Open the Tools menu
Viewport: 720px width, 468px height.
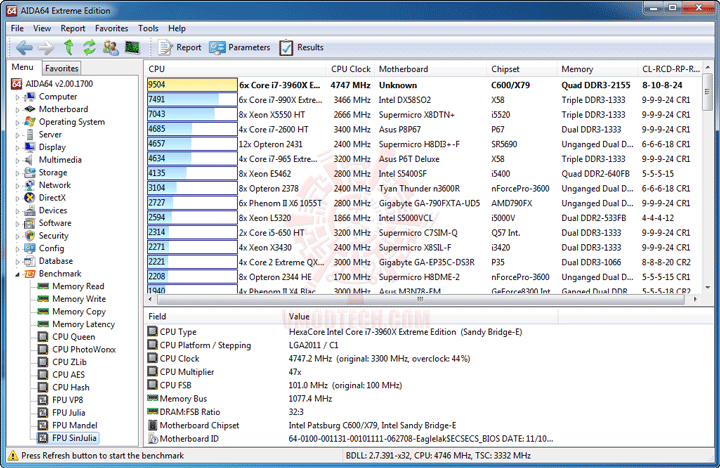(x=148, y=28)
